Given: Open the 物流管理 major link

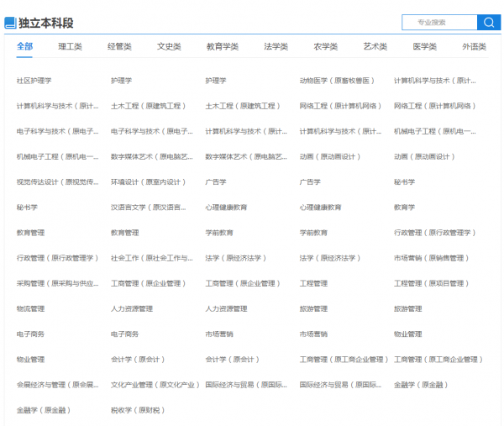Looking at the screenshot, I should click(x=30, y=309).
